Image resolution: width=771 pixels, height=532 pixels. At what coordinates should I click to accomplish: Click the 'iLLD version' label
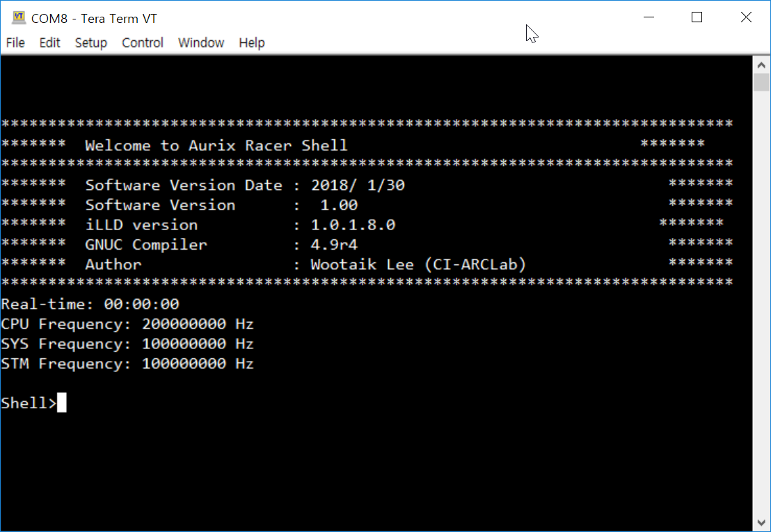tap(142, 225)
